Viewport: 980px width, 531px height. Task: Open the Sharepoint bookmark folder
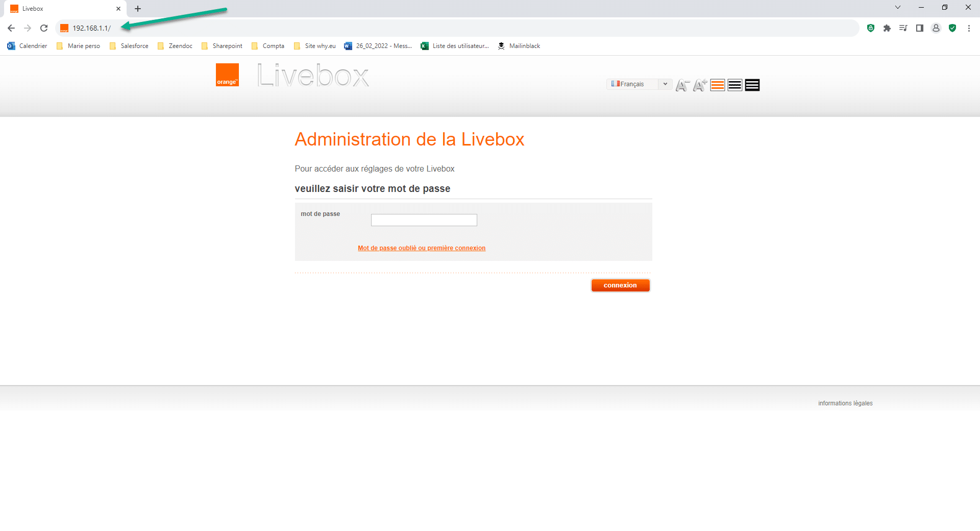point(222,46)
